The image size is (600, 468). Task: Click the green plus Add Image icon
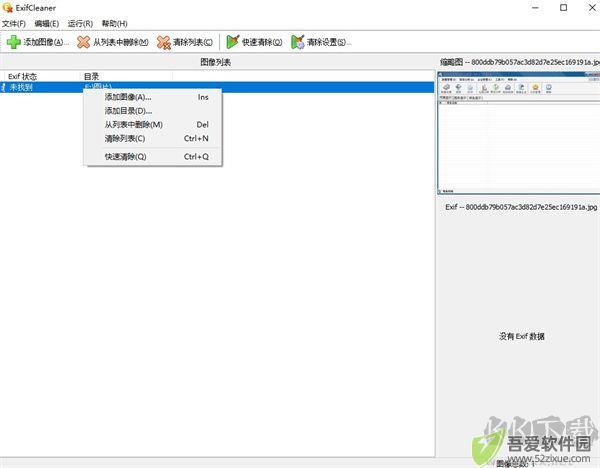(13, 42)
